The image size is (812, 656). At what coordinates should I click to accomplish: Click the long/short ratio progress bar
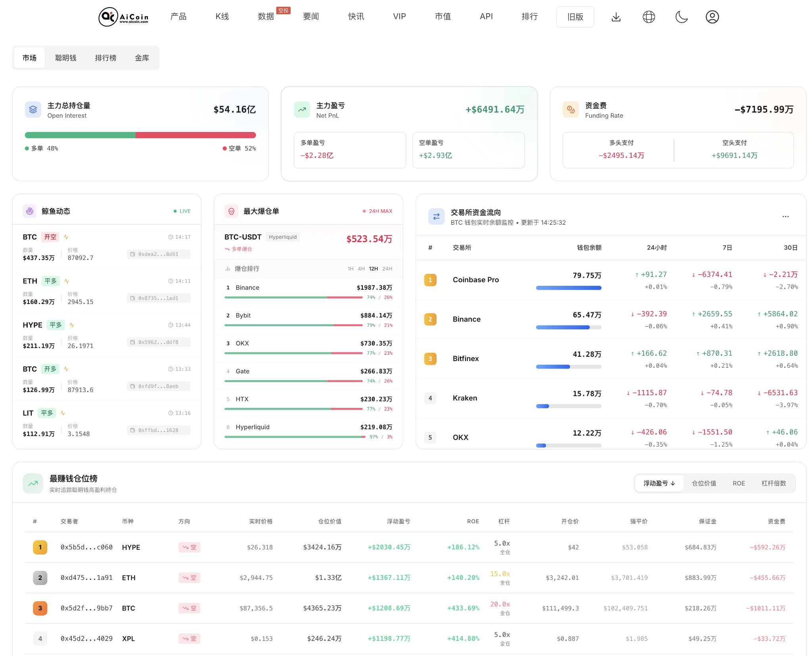(x=141, y=135)
